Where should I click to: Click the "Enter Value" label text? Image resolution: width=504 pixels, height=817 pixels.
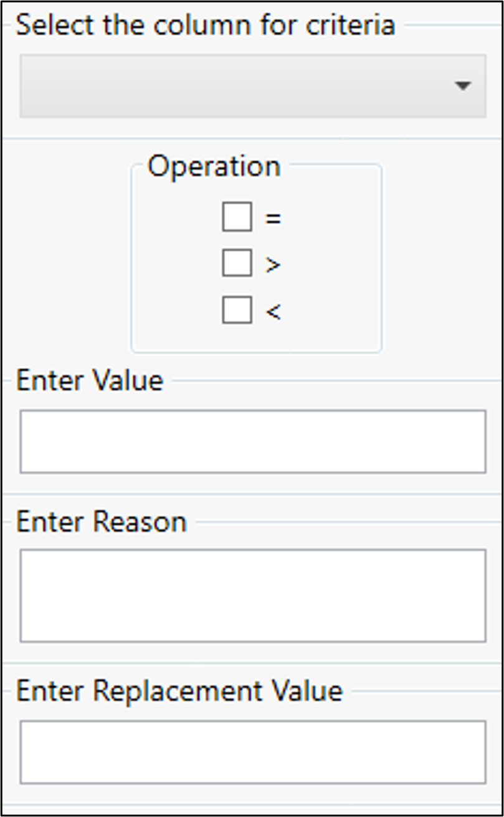tap(90, 380)
